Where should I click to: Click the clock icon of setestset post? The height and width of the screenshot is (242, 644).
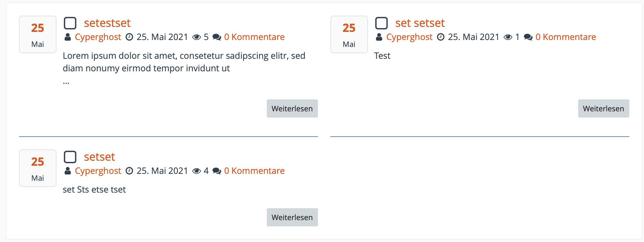coord(129,37)
